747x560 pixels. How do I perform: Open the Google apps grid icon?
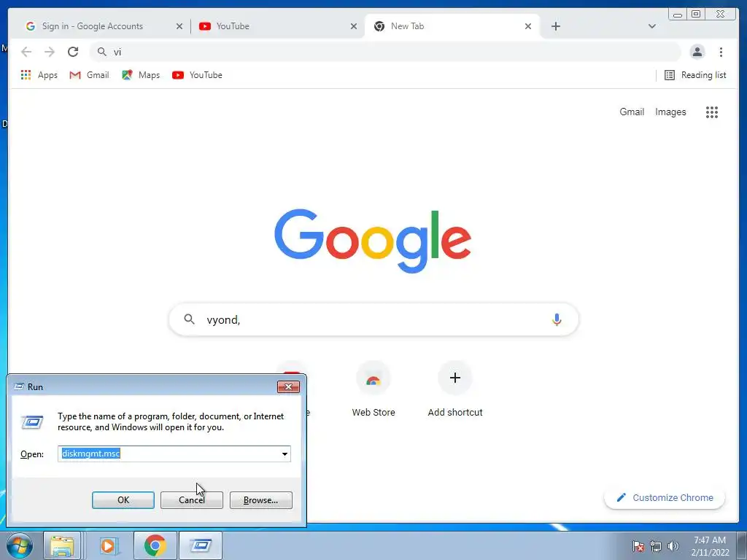pos(712,112)
